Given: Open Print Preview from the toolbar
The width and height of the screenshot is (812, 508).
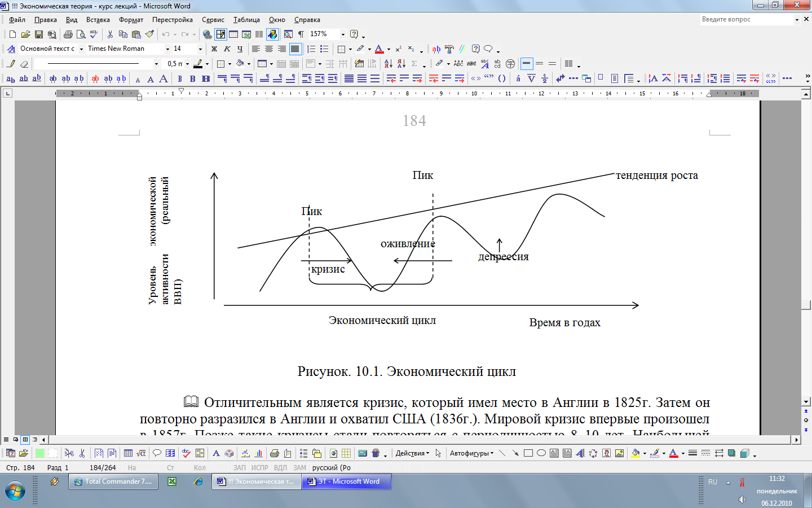Looking at the screenshot, I should 81,34.
